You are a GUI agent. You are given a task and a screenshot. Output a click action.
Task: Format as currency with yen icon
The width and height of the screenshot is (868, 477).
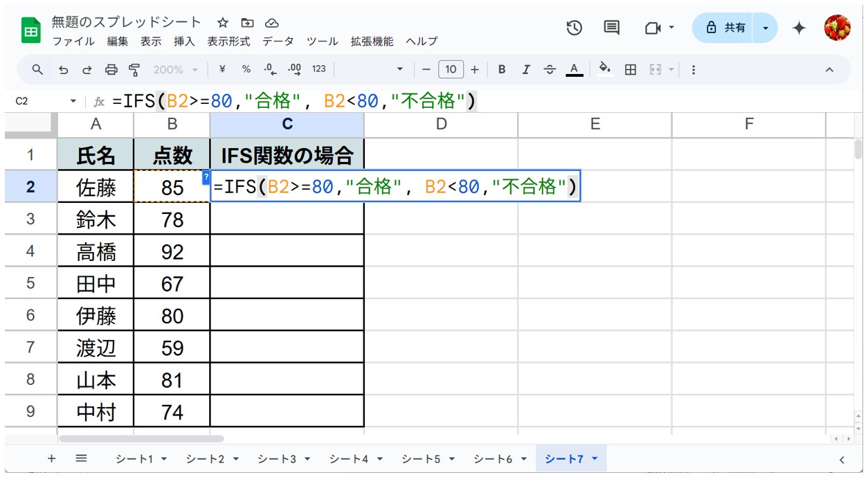pyautogui.click(x=222, y=69)
